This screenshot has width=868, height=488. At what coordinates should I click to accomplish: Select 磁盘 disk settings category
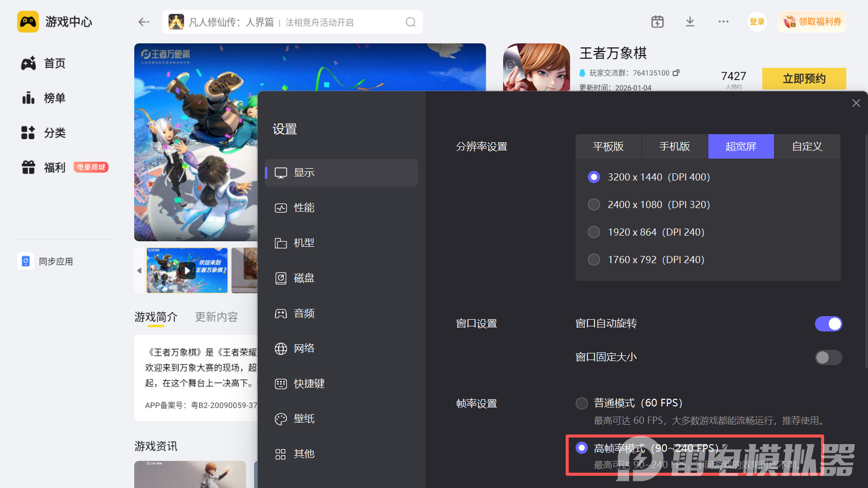click(x=341, y=278)
